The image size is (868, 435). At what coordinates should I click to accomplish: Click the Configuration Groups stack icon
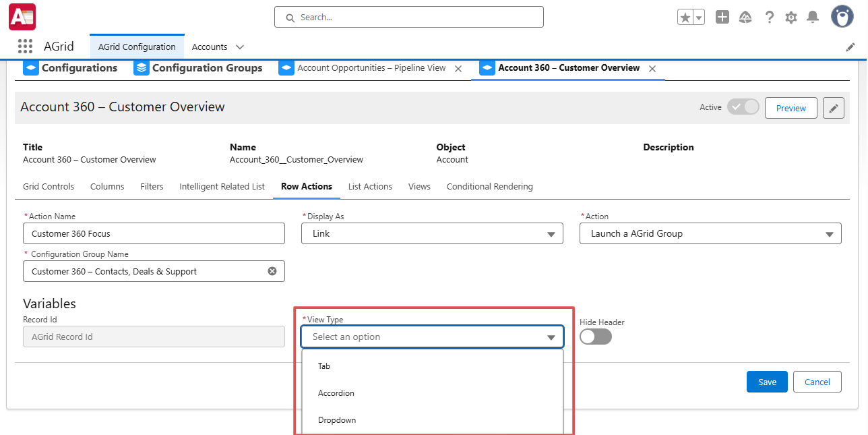(x=142, y=68)
